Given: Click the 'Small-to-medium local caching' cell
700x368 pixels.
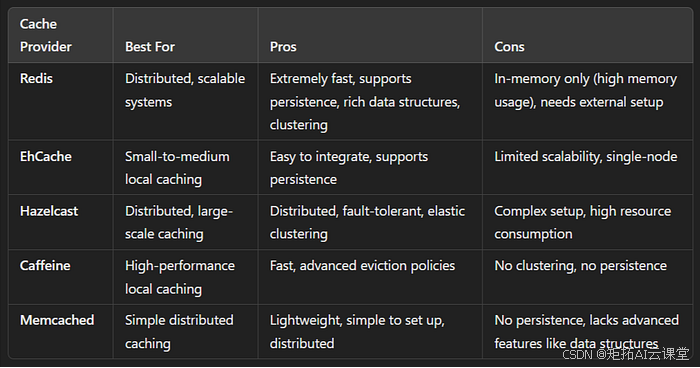Looking at the screenshot, I should click(x=177, y=168).
